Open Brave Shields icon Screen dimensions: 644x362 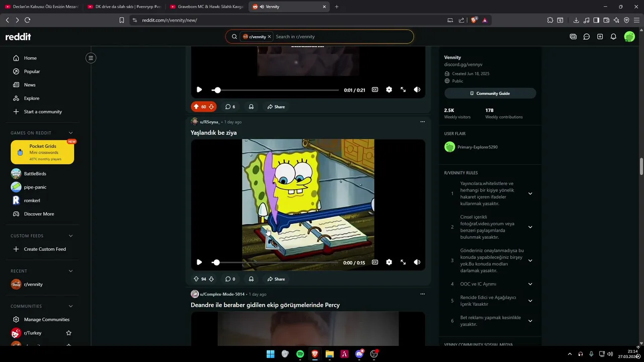(473, 20)
